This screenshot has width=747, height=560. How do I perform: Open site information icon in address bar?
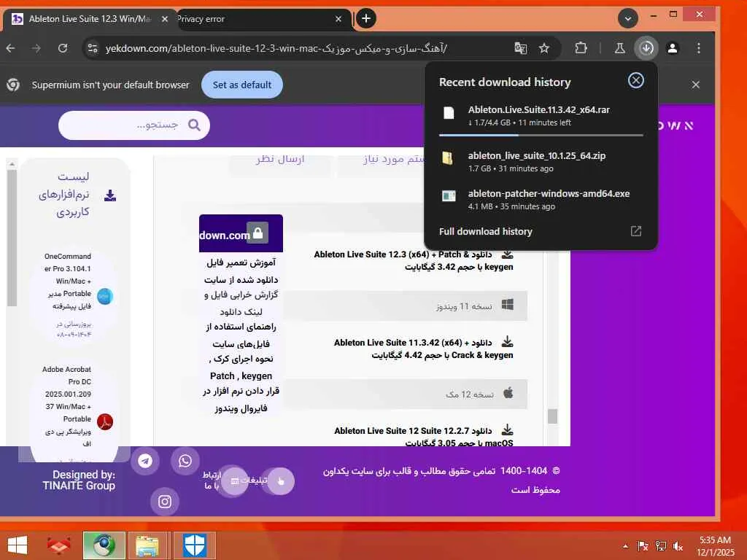coord(93,48)
